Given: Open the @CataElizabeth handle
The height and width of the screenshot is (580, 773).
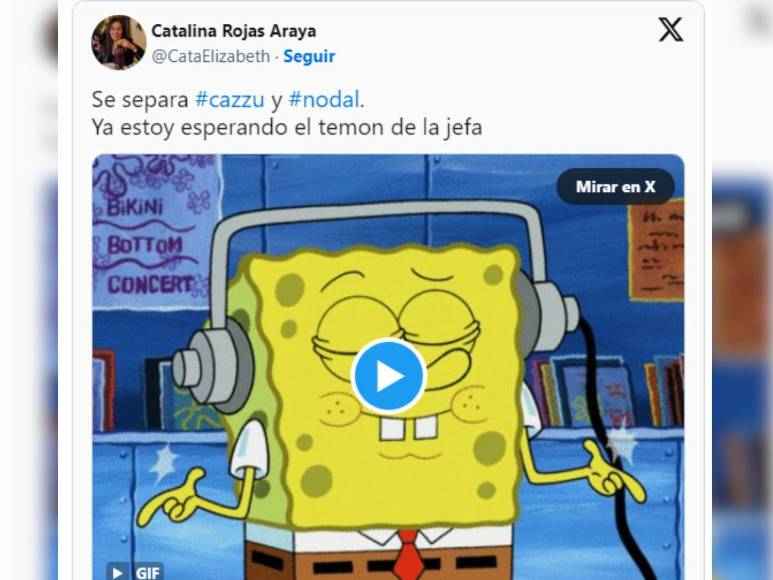Looking at the screenshot, I should pyautogui.click(x=211, y=56).
